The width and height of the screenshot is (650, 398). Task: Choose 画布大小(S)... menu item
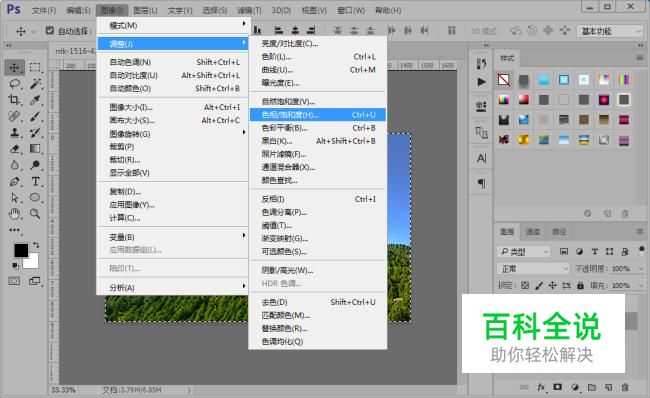pyautogui.click(x=172, y=120)
